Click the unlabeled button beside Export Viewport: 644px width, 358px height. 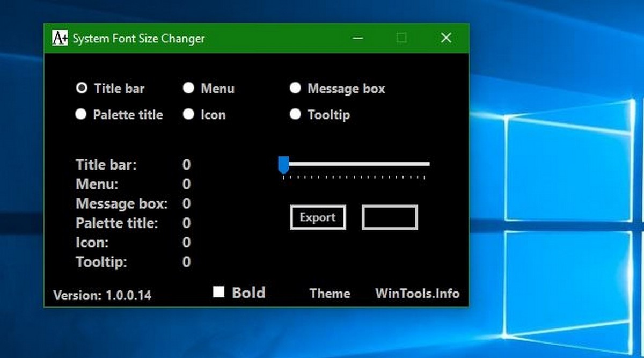(x=390, y=217)
